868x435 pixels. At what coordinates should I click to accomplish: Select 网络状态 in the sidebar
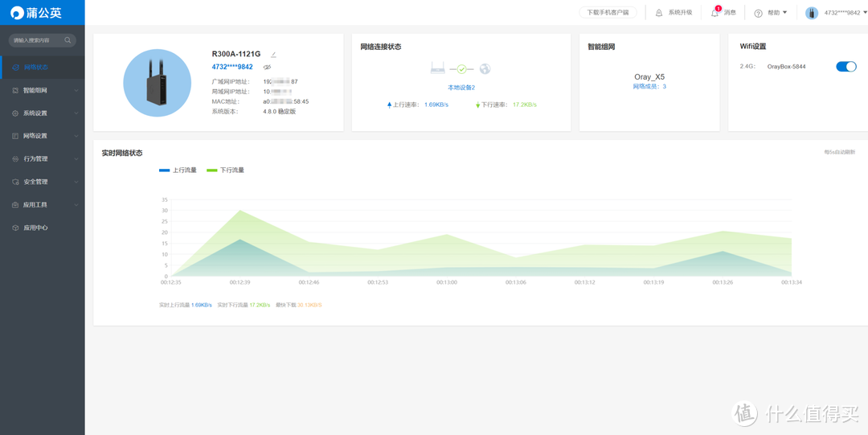point(36,68)
